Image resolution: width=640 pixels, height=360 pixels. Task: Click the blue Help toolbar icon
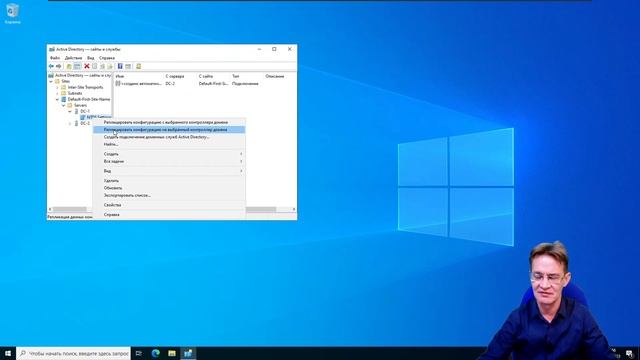point(120,66)
